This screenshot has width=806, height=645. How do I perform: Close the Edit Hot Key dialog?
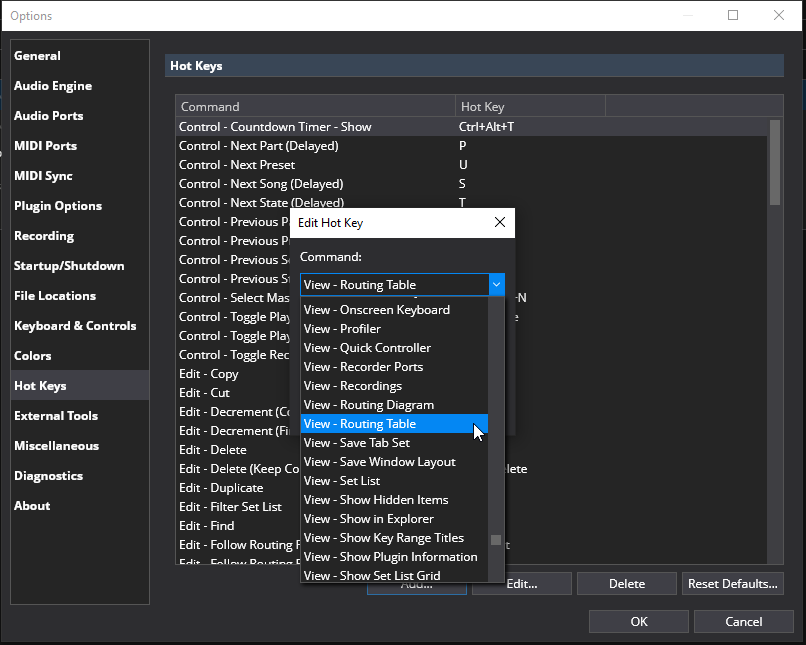click(500, 222)
